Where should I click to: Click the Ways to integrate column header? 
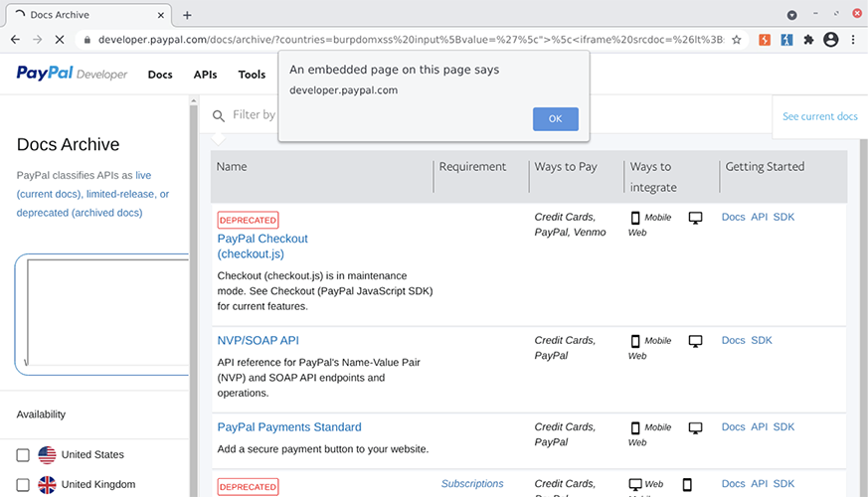(x=653, y=177)
